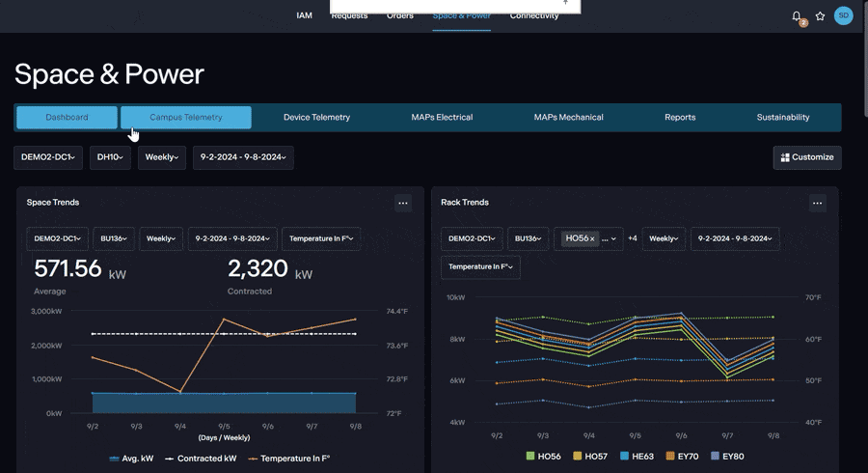
Task: Open Rack Trends three-dot options menu
Action: pyautogui.click(x=817, y=203)
